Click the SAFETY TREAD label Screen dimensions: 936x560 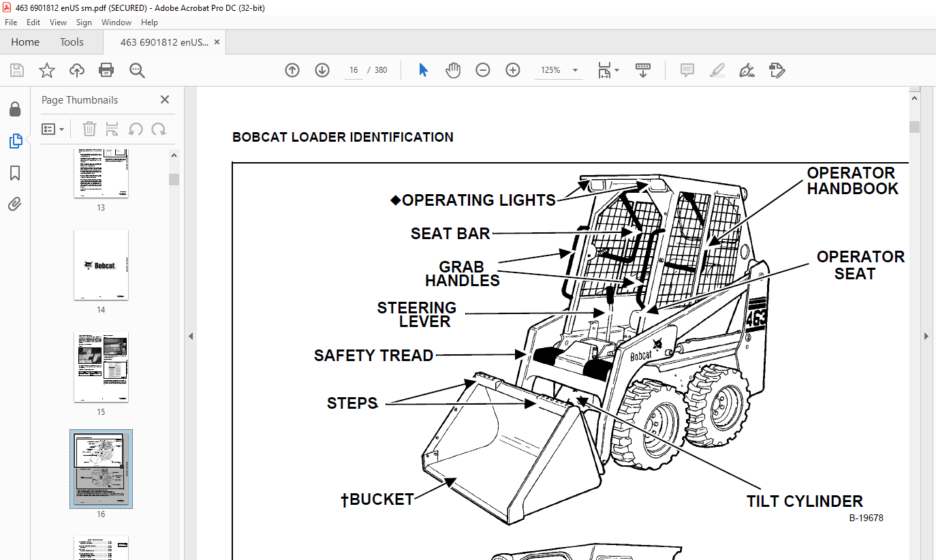[374, 356]
